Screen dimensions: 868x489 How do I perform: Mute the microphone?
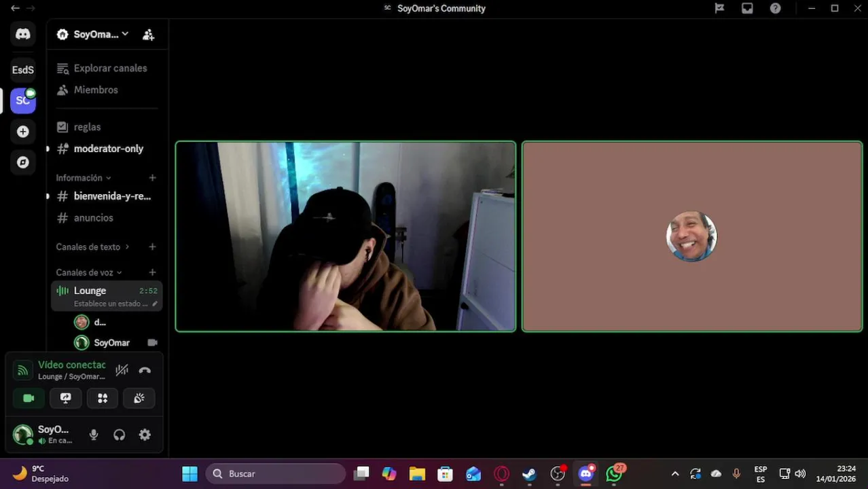point(94,435)
